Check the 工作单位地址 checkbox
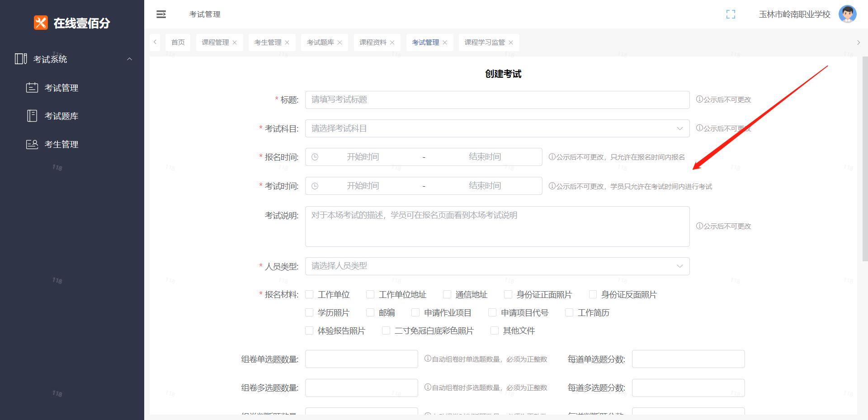This screenshot has height=420, width=868. (370, 294)
